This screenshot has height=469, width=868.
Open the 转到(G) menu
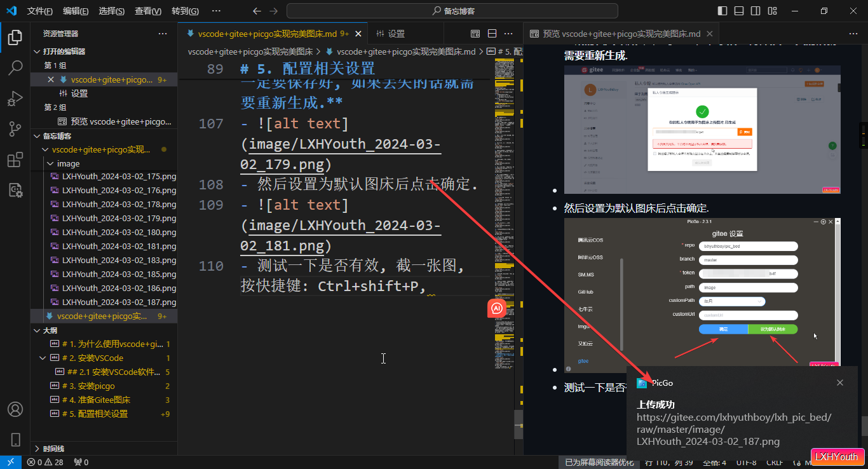[185, 11]
